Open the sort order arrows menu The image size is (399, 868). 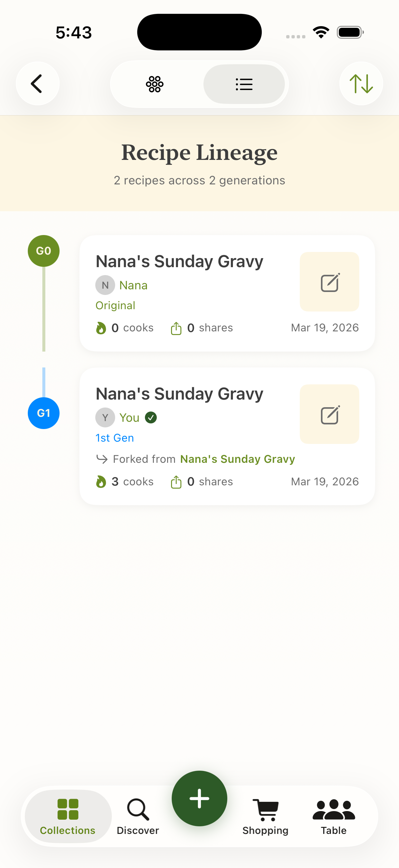coord(361,83)
